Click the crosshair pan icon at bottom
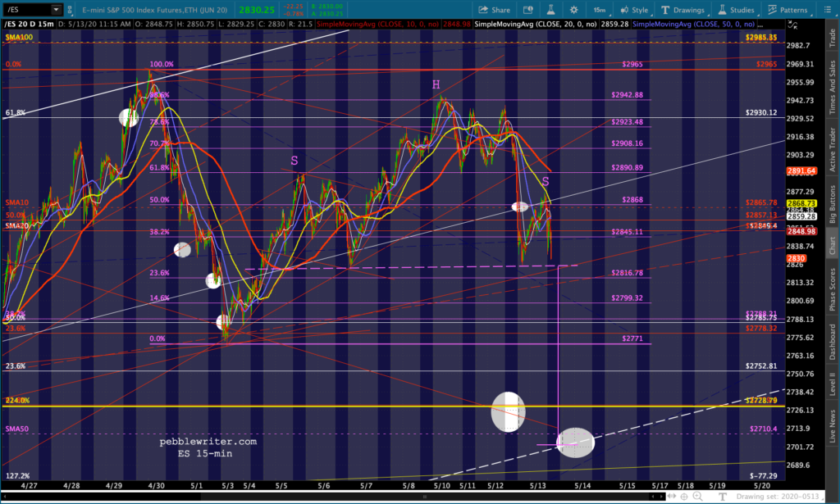This screenshot has height=504, width=840. (684, 497)
